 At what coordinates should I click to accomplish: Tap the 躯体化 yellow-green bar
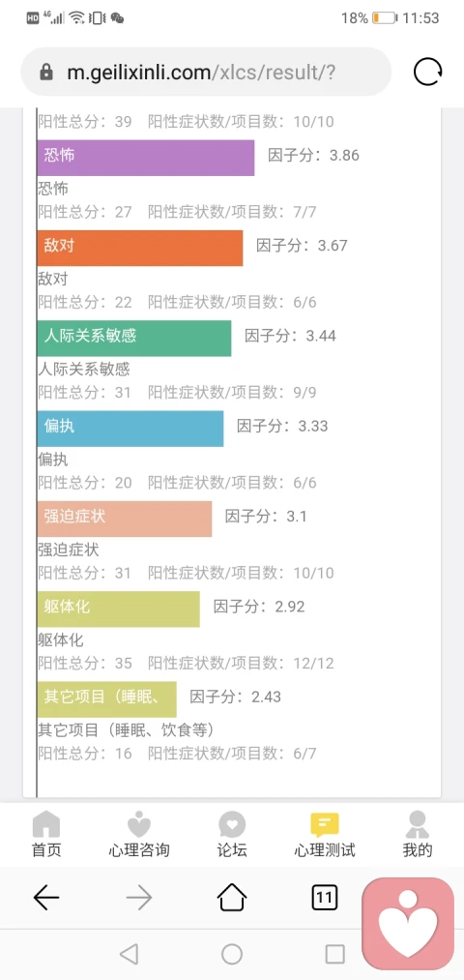[118, 609]
